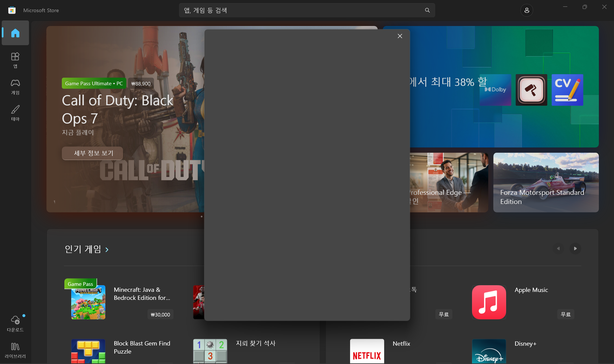Click the Game Pass Ultimate • PC badge
The height and width of the screenshot is (364, 614).
pos(94,83)
